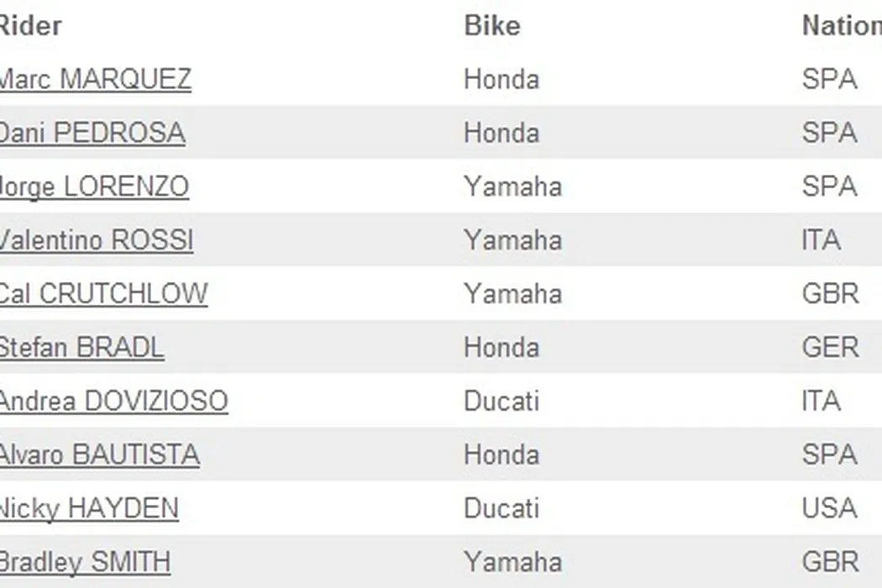The width and height of the screenshot is (882, 588).
Task: Click the USA nation cell
Action: 829,509
